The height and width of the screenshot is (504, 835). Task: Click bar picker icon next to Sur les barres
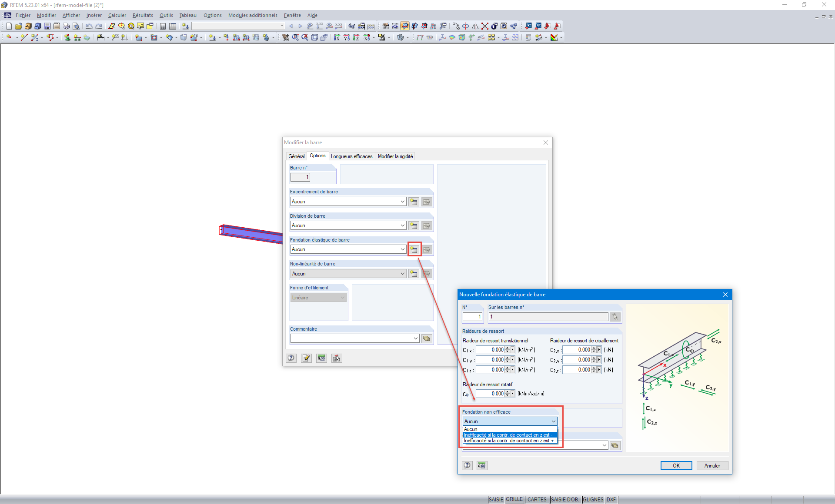[615, 317]
